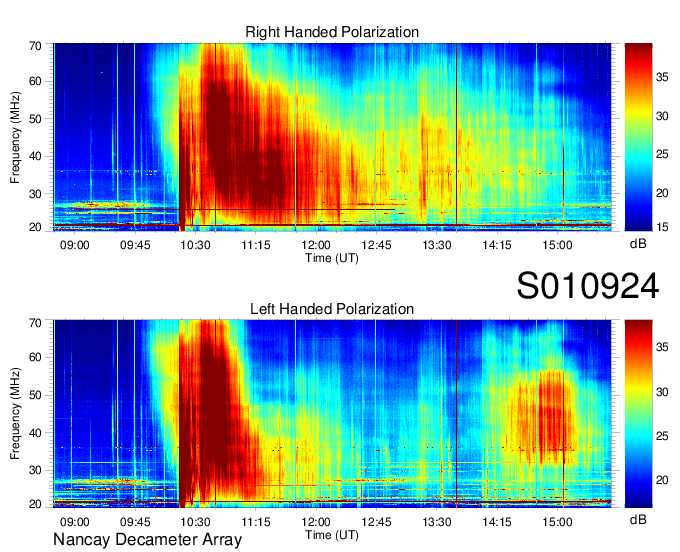
Task: Click the 'Time (UT)' label under lower plot
Action: (332, 535)
